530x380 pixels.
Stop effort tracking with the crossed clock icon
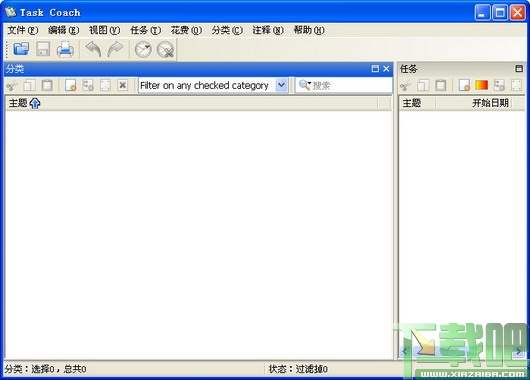tap(166, 49)
